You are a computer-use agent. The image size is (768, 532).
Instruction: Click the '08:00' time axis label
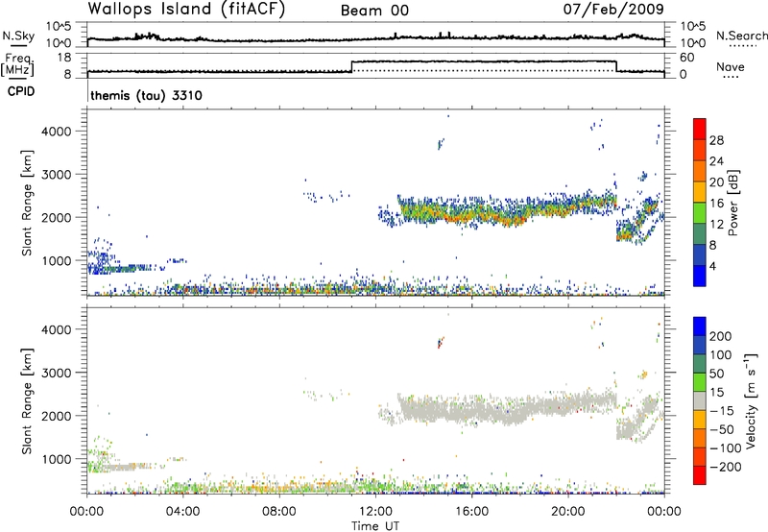(279, 512)
